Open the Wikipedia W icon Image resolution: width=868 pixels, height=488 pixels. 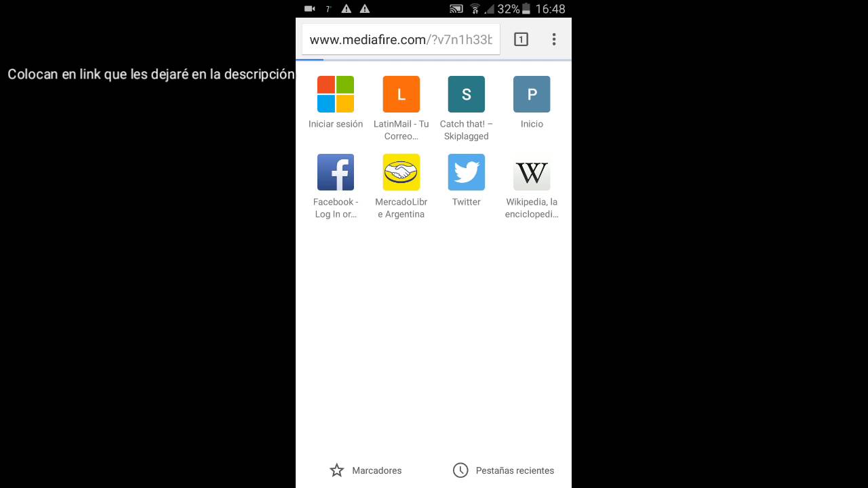tap(532, 172)
